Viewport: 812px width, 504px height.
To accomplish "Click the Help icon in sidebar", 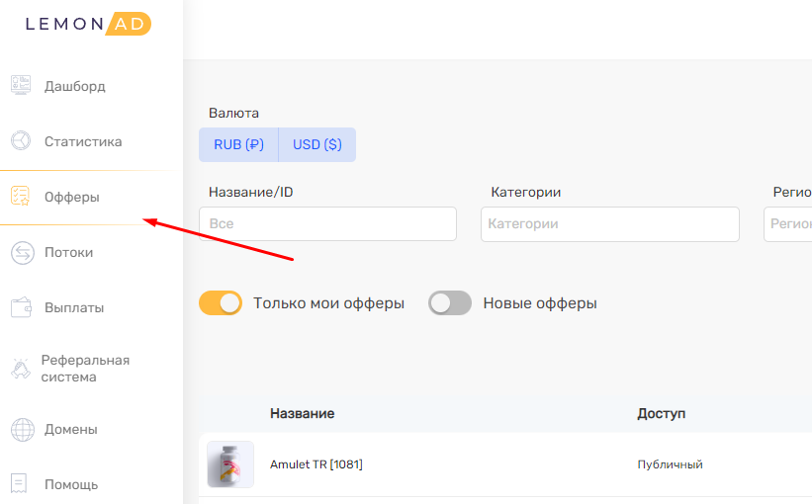I will pyautogui.click(x=19, y=484).
